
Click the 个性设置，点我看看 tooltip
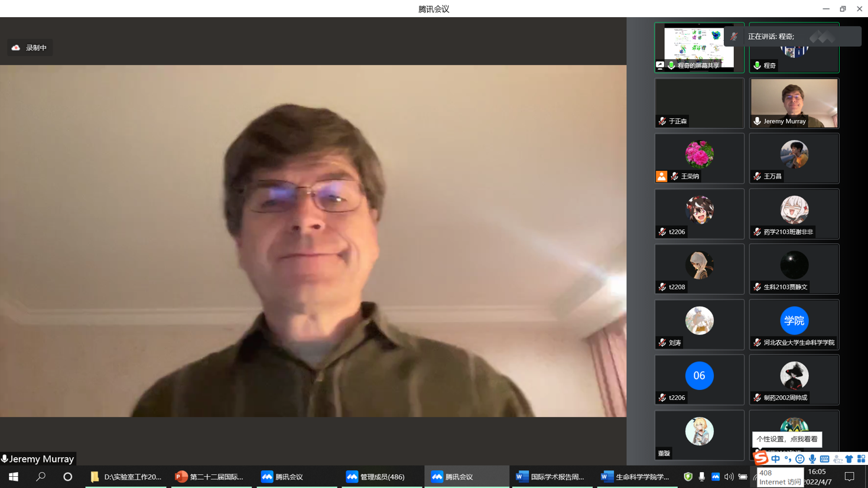786,439
